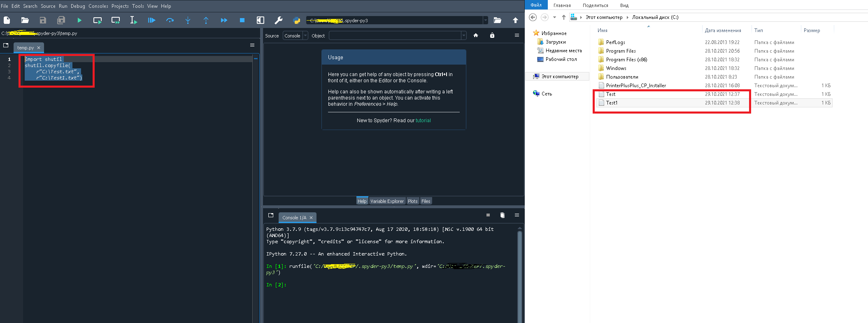
Task: Close the Console 1/A tab
Action: (x=311, y=218)
